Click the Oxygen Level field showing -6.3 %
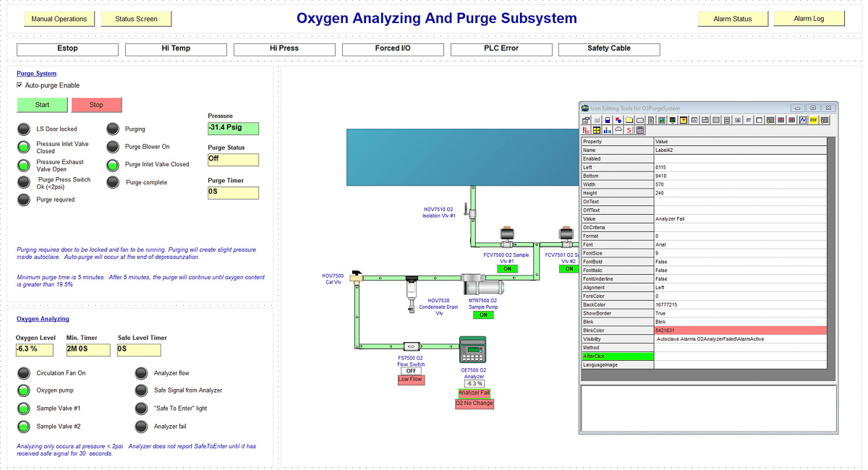This screenshot has height=470, width=868. point(35,350)
